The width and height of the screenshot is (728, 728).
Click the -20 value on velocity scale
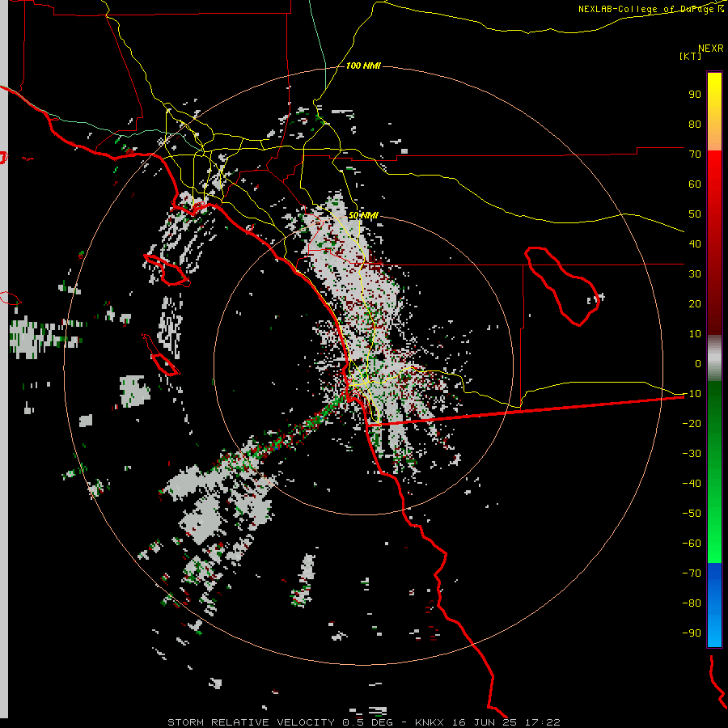coord(692,423)
